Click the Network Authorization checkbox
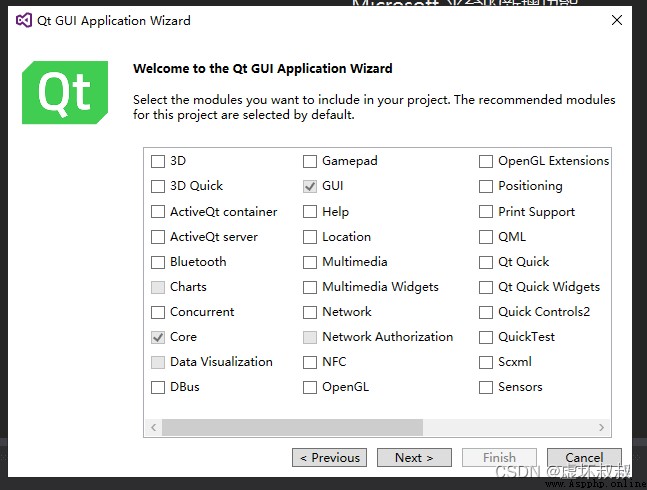The width and height of the screenshot is (647, 490). pos(310,337)
